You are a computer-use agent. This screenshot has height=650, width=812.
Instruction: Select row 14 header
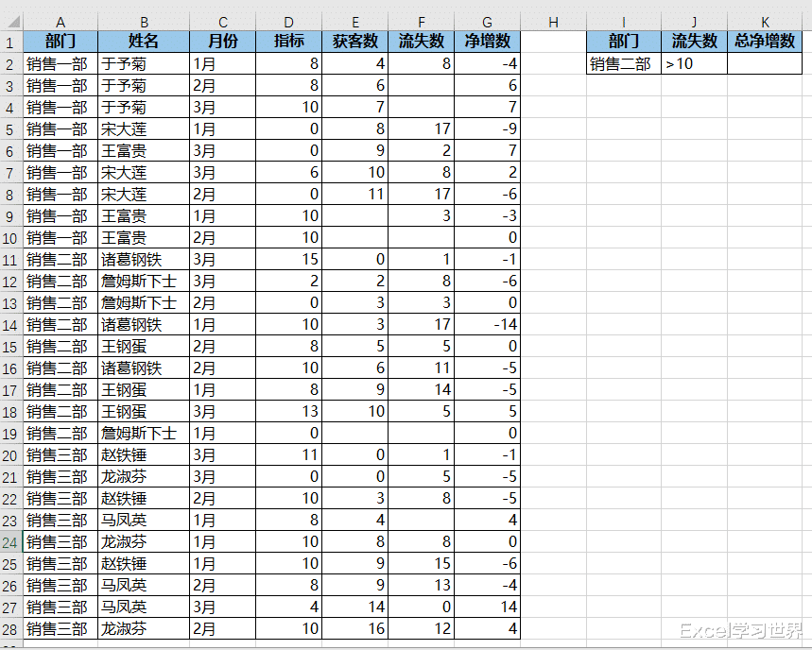click(11, 324)
